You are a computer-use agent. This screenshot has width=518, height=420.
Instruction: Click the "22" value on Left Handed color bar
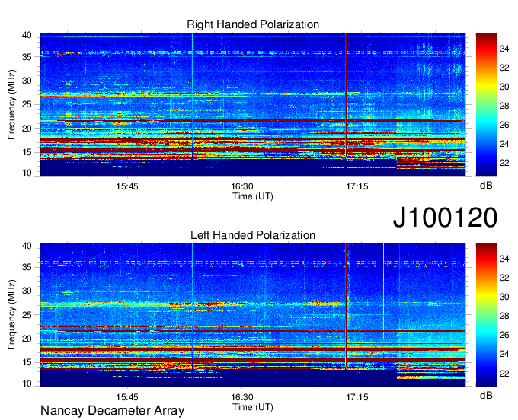(504, 374)
